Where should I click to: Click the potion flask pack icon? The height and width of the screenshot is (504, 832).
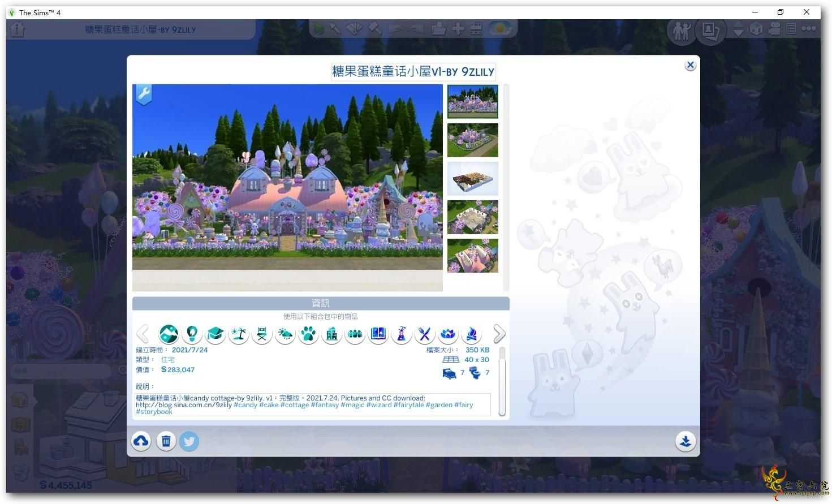(x=401, y=334)
